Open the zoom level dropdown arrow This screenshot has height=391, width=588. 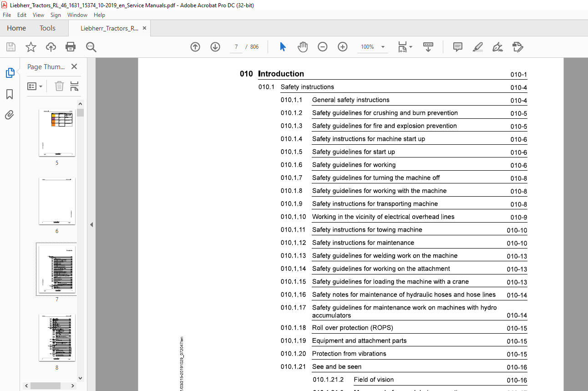tap(383, 47)
